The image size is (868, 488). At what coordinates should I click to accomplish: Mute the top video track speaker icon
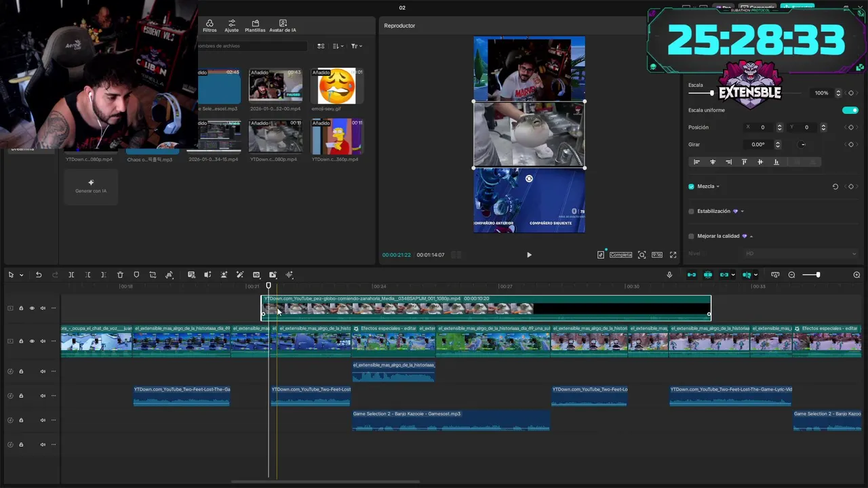[x=43, y=308]
